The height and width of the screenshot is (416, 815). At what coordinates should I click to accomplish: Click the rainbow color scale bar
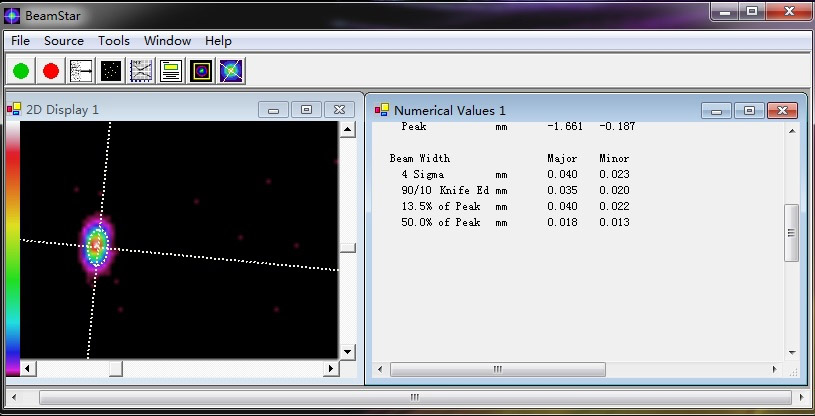click(x=13, y=249)
